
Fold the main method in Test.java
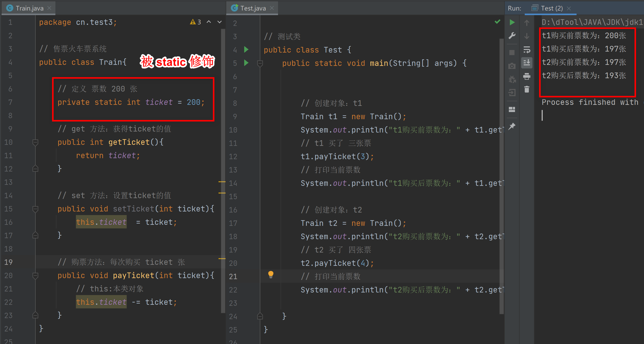click(260, 63)
